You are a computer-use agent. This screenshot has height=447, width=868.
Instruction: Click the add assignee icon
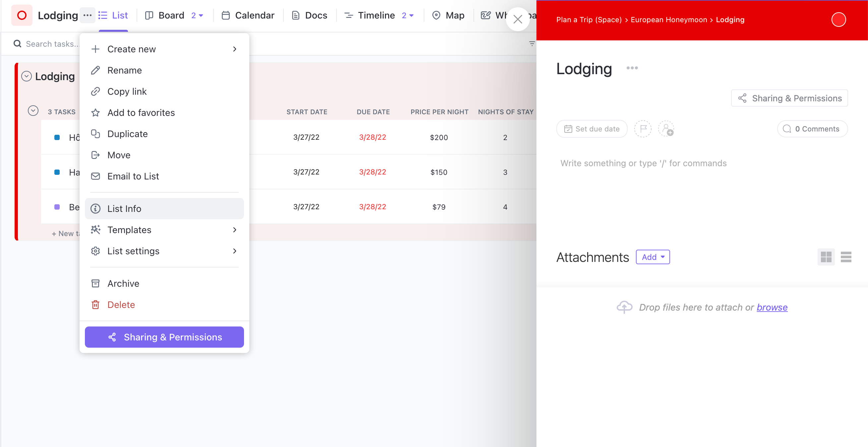tap(666, 129)
